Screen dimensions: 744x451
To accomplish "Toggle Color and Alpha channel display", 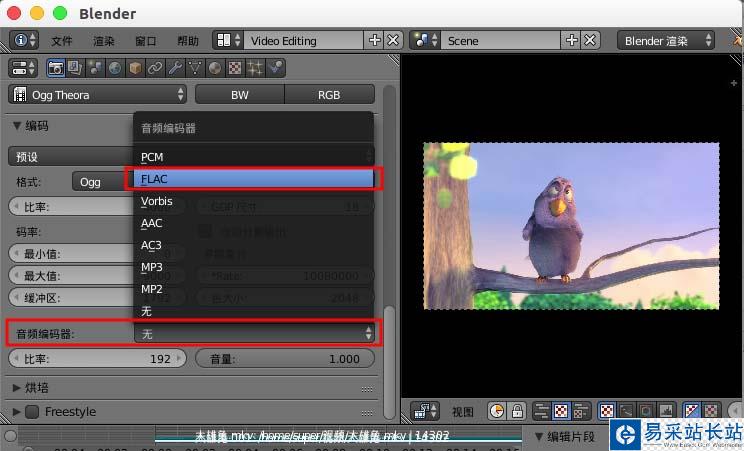I will pyautogui.click(x=691, y=411).
